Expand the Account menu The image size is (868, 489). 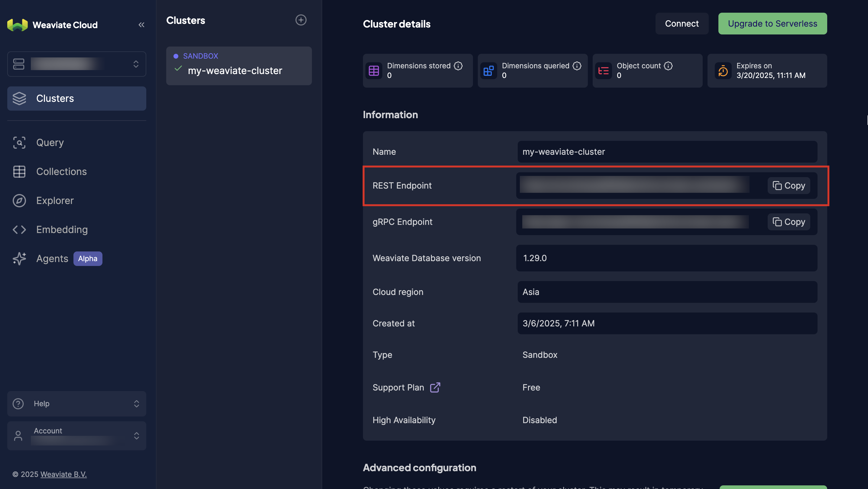coord(76,436)
